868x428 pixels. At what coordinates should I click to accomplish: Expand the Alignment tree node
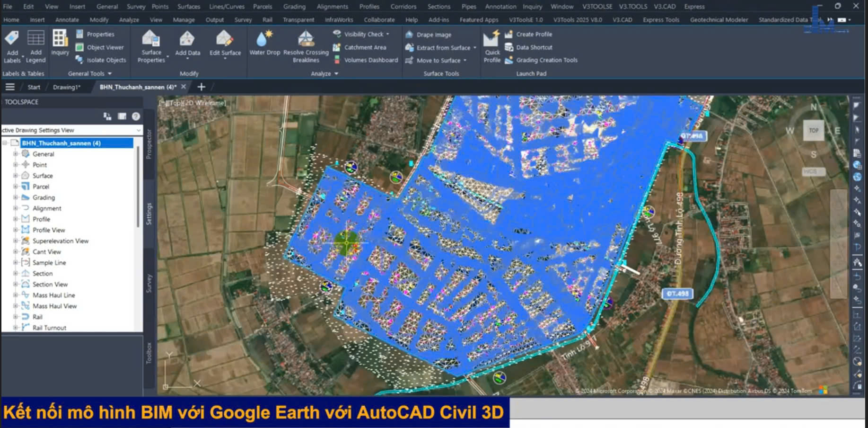click(16, 208)
